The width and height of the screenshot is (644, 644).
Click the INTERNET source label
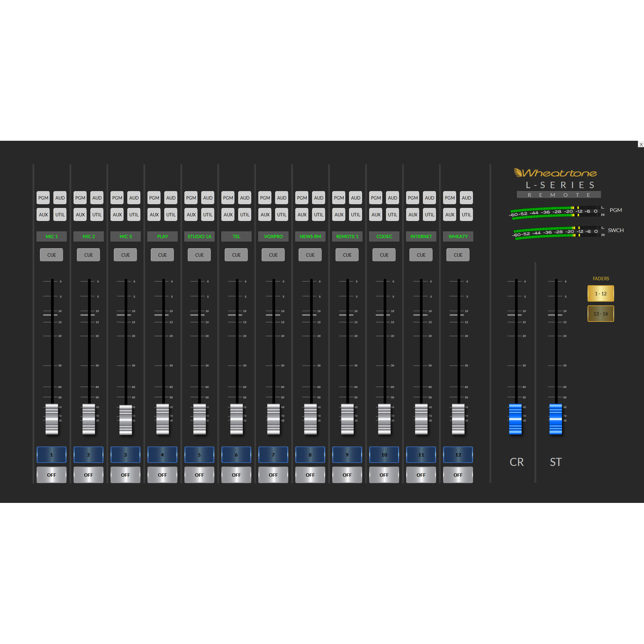(421, 237)
